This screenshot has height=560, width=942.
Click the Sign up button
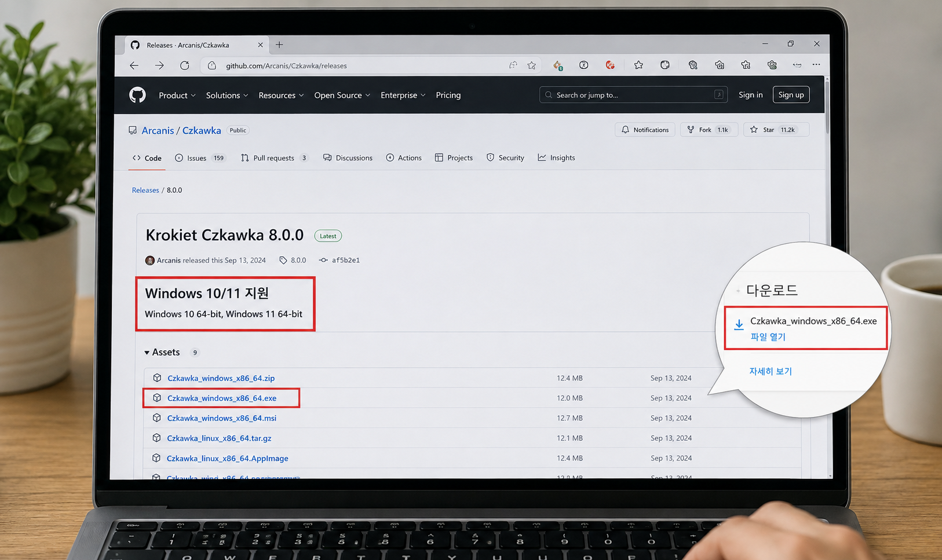pyautogui.click(x=791, y=95)
